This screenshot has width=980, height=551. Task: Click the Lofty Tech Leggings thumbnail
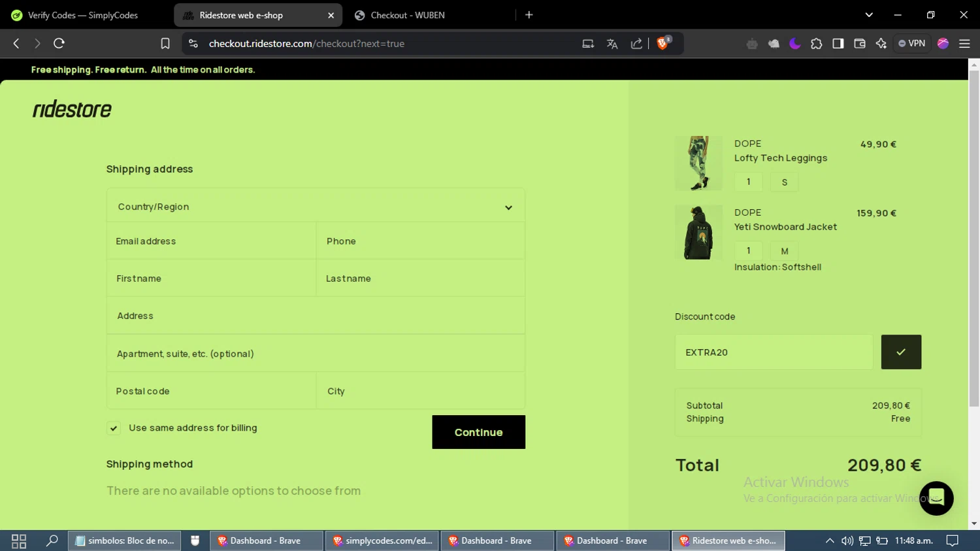click(698, 163)
